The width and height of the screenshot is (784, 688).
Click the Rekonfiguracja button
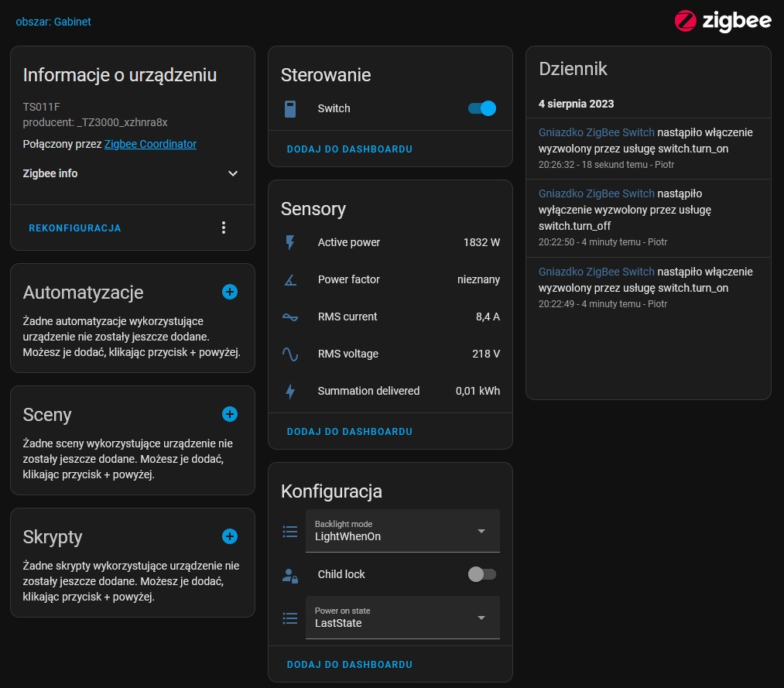click(x=75, y=228)
